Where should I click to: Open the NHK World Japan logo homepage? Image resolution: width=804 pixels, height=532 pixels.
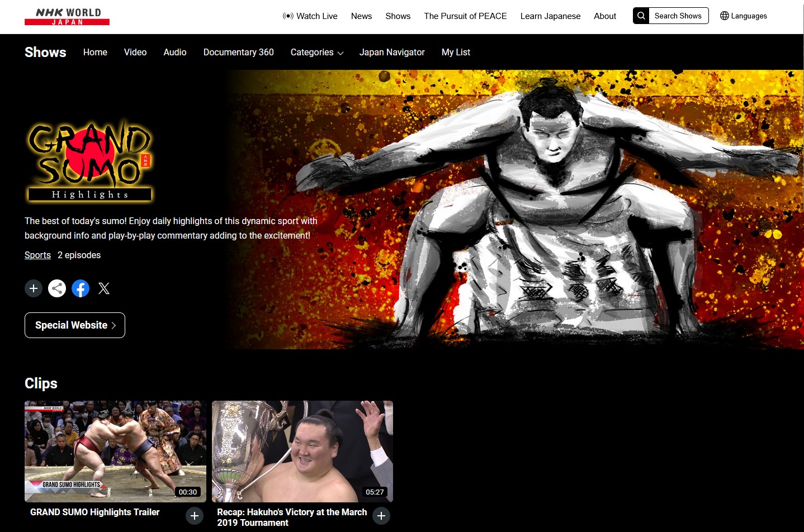coord(67,16)
